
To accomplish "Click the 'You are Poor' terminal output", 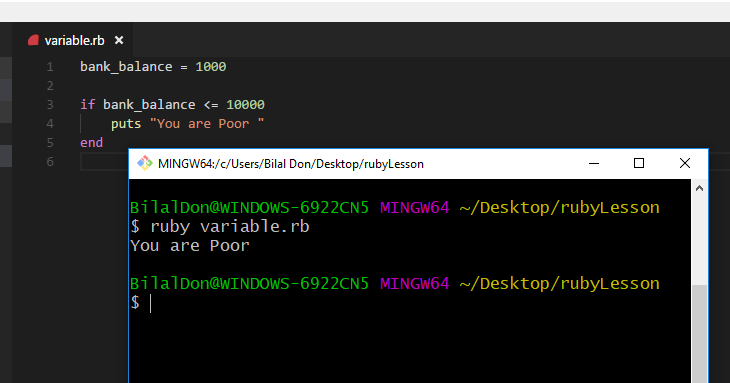I will click(190, 246).
